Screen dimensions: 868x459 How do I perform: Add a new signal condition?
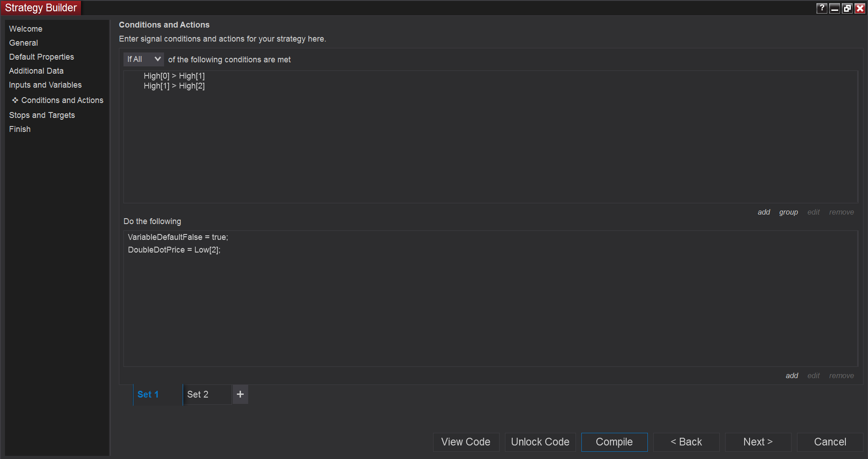click(x=764, y=212)
